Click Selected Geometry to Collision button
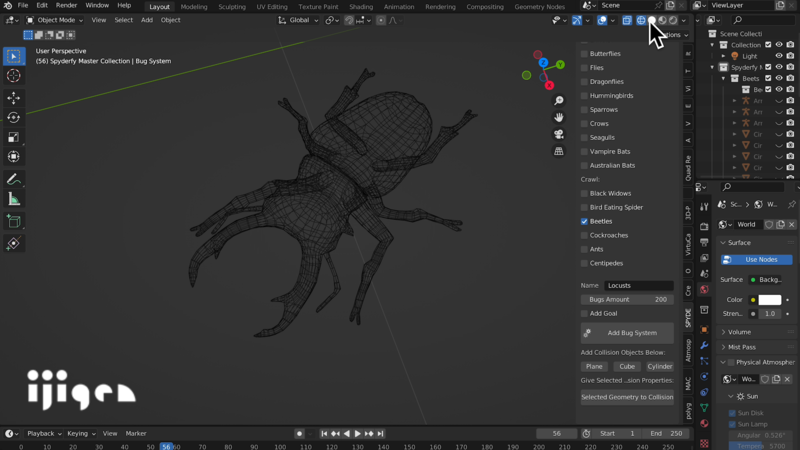Image resolution: width=800 pixels, height=450 pixels. coord(627,397)
